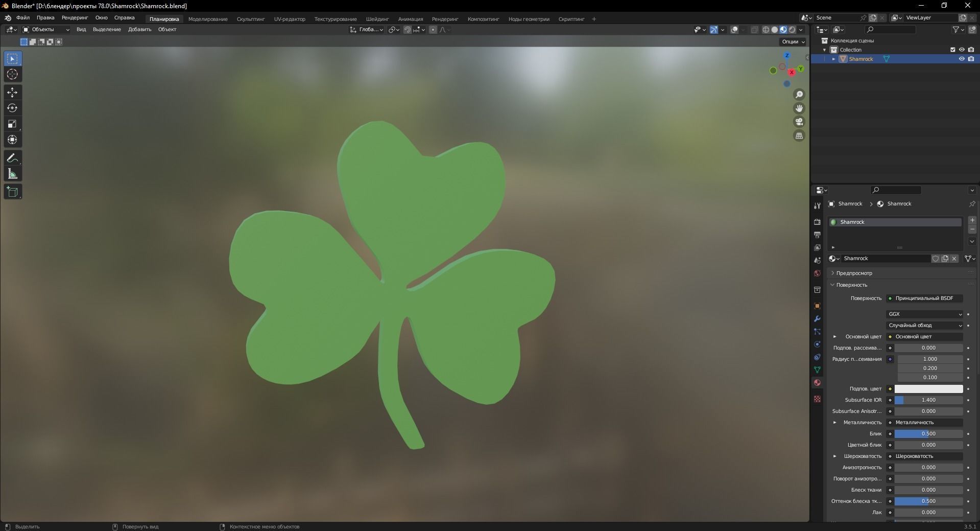Open the Файл menu
The image size is (980, 531).
point(23,18)
